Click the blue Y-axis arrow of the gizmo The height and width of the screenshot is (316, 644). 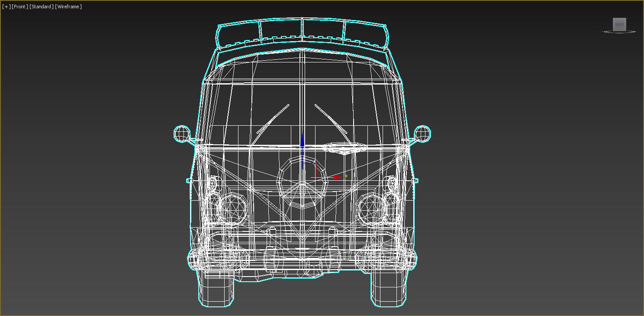coord(303,140)
